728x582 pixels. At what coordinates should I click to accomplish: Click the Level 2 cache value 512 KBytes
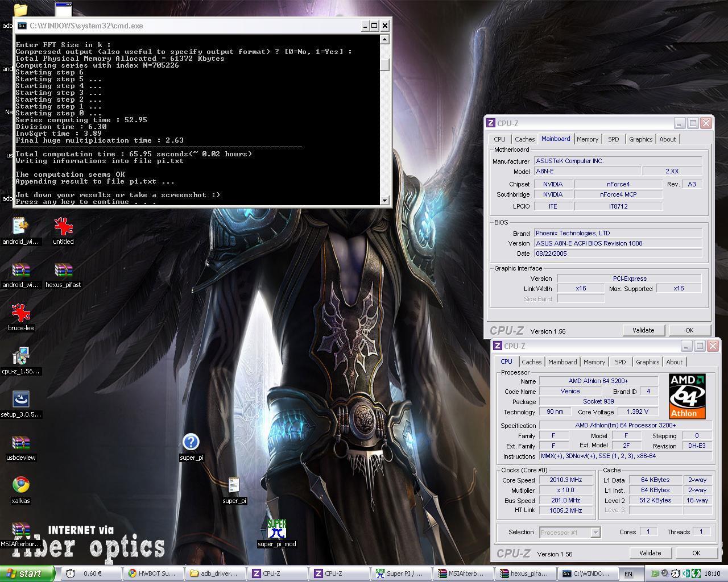tap(655, 500)
